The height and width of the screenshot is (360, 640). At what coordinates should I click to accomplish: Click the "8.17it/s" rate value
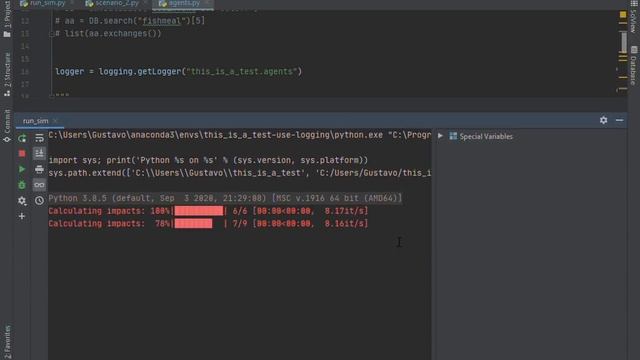point(344,211)
